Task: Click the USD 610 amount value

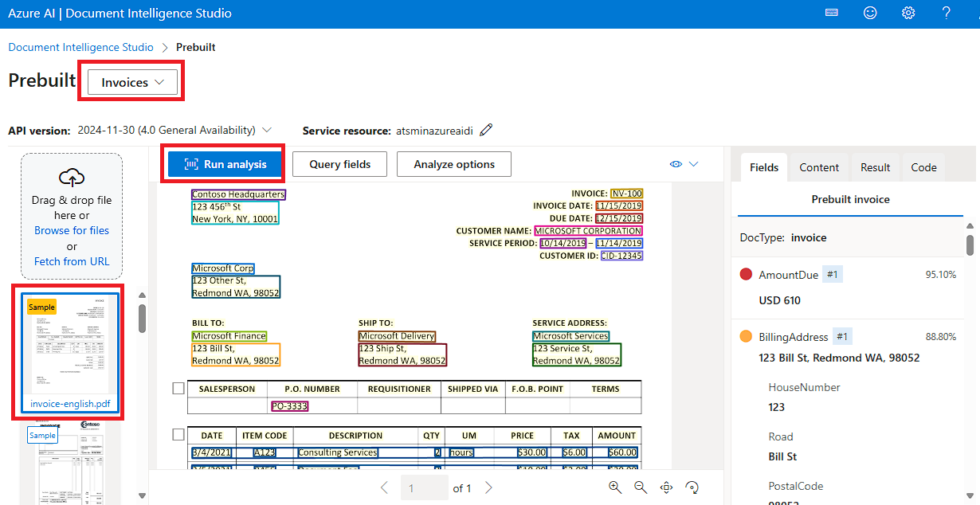Action: pos(780,300)
